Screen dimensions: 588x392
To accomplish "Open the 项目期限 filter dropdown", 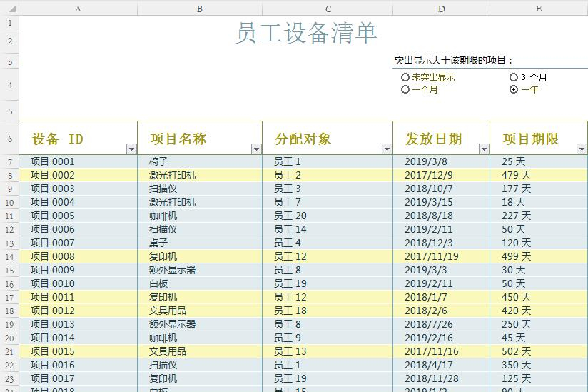I will tap(581, 149).
